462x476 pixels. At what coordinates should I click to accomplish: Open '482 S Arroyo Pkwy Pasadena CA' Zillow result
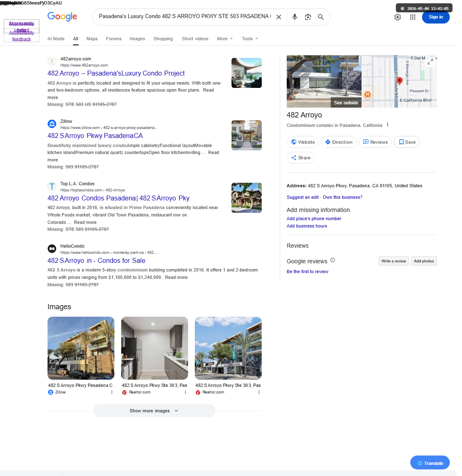95,136
